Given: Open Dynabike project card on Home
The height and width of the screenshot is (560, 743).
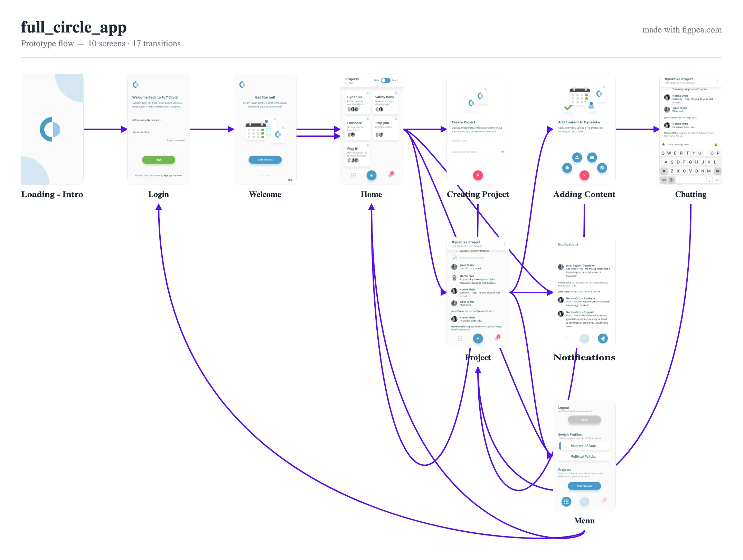Looking at the screenshot, I should click(x=357, y=103).
